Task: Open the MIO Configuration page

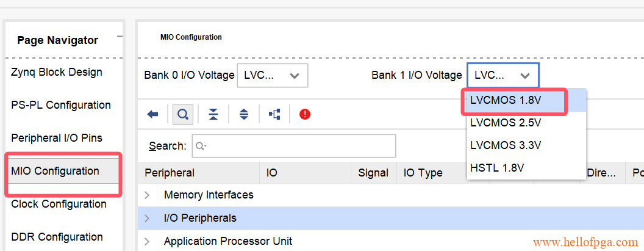Action: pos(55,171)
